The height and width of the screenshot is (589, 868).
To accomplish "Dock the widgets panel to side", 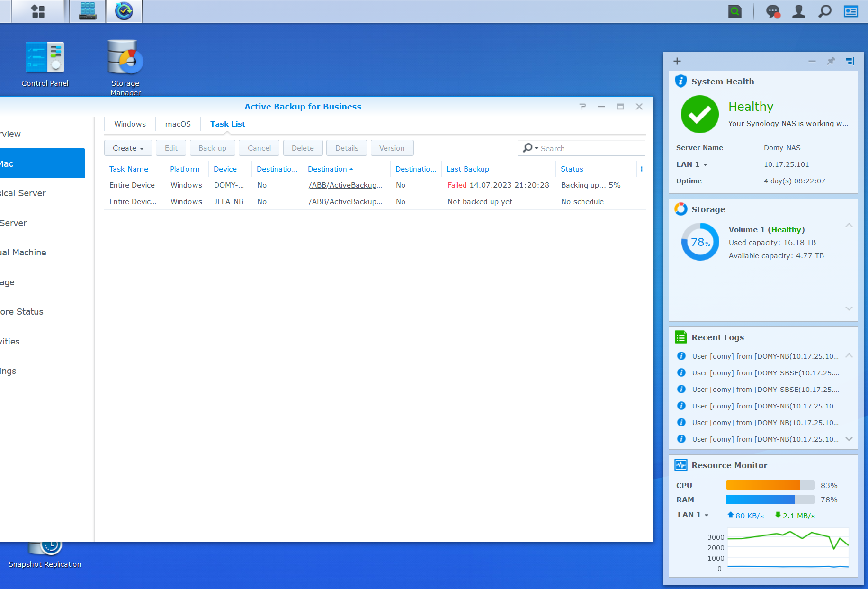I will coord(850,61).
